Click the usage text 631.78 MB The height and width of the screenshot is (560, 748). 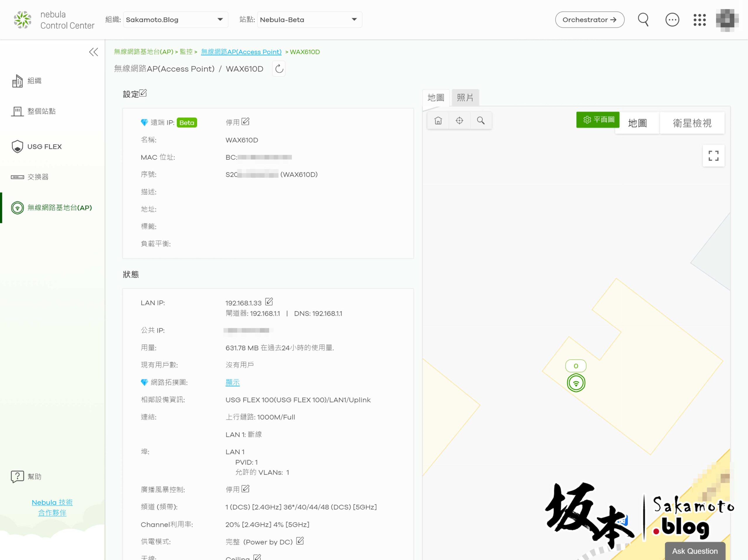point(242,348)
